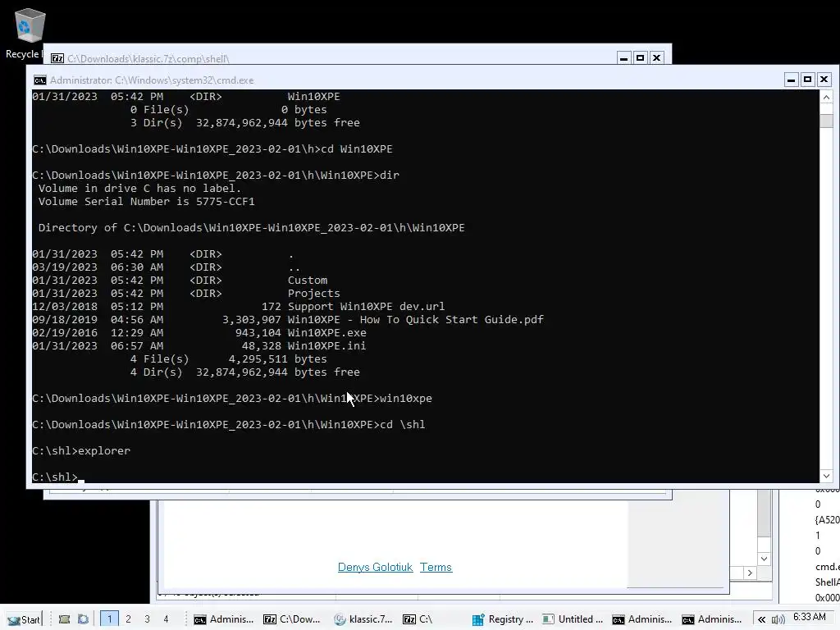840x630 pixels.
Task: Open the Registry Editor taskbar item
Action: [x=503, y=619]
